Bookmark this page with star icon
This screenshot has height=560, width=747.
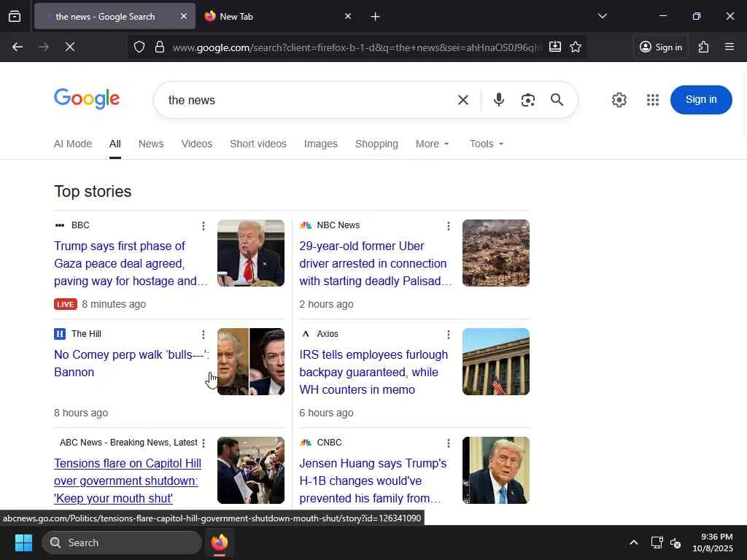click(x=576, y=47)
